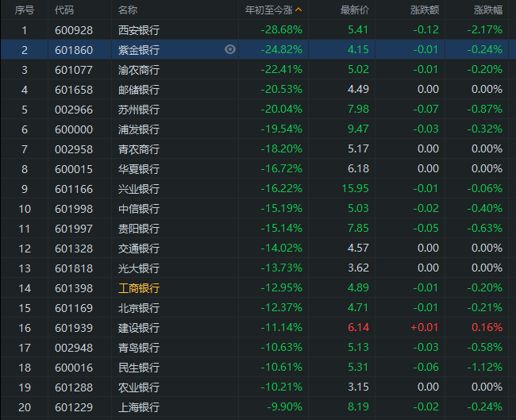Select stock name 北京银行

139,308
